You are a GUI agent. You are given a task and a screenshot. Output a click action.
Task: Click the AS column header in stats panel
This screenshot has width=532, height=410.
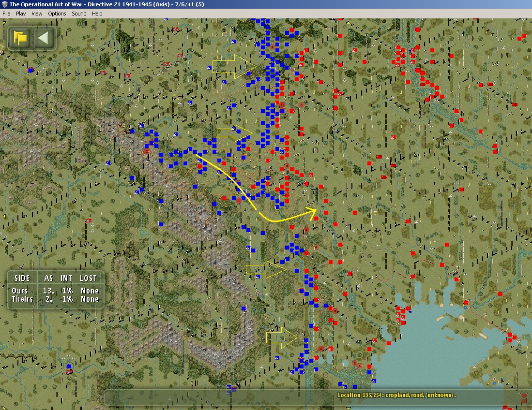click(x=48, y=278)
